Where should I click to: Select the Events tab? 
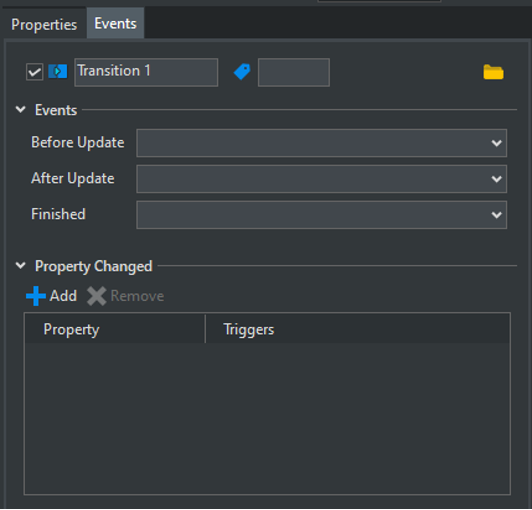tap(115, 23)
